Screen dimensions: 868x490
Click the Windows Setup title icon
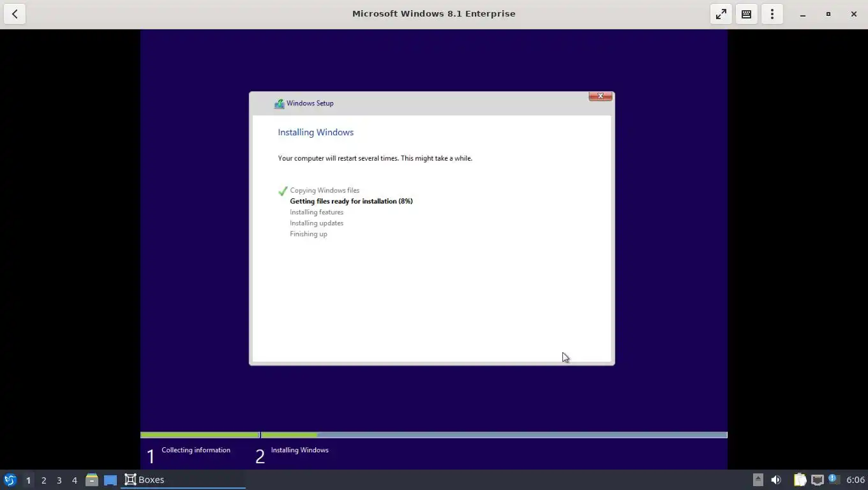point(279,103)
